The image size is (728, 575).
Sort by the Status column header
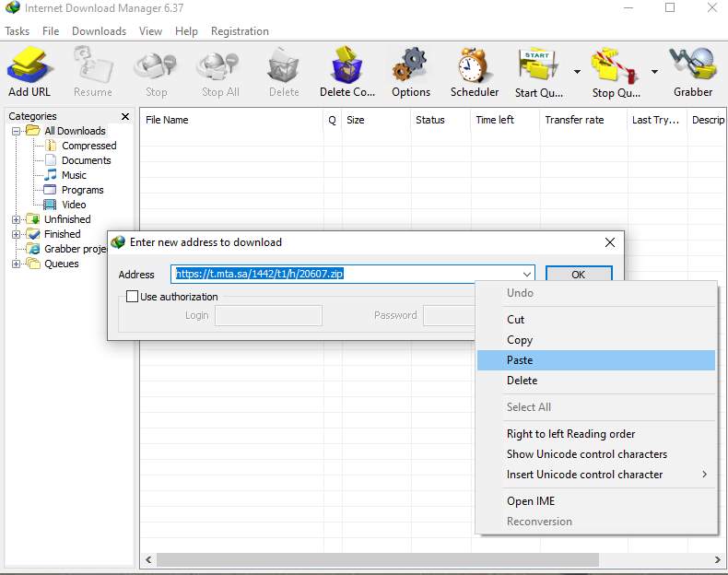pos(440,120)
